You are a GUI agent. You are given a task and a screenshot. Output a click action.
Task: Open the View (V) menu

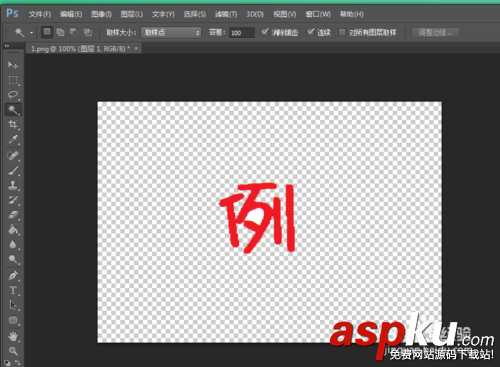coord(285,14)
